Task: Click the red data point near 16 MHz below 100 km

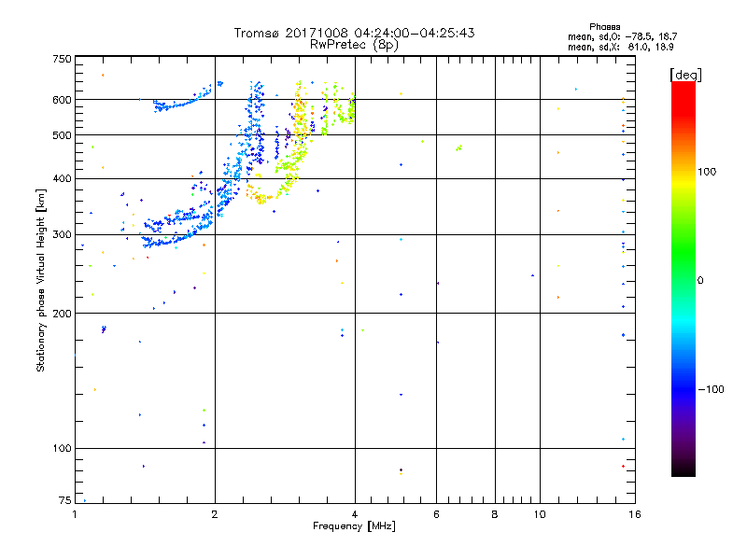Action: point(623,466)
